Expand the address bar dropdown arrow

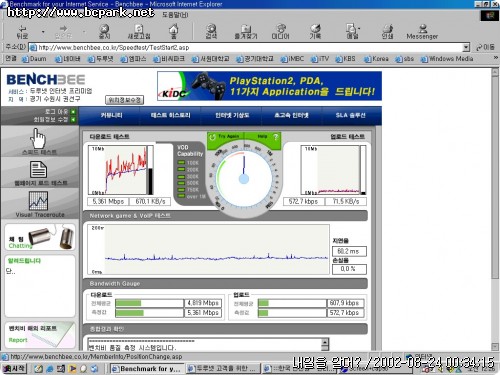(466, 47)
